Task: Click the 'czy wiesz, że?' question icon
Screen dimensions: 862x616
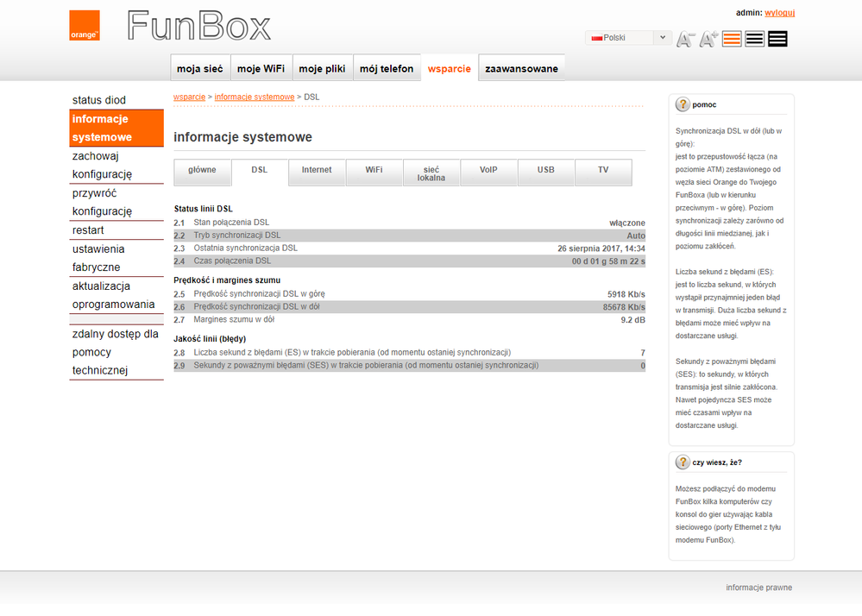Action: click(683, 462)
